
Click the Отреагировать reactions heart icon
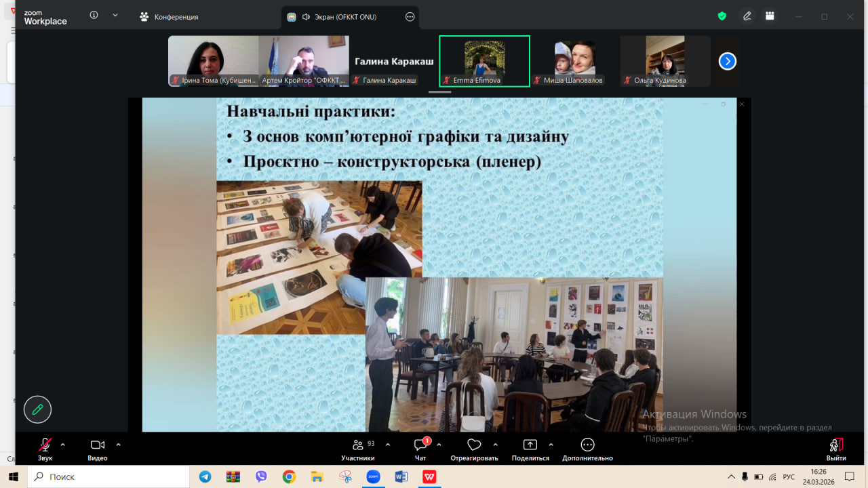(474, 445)
